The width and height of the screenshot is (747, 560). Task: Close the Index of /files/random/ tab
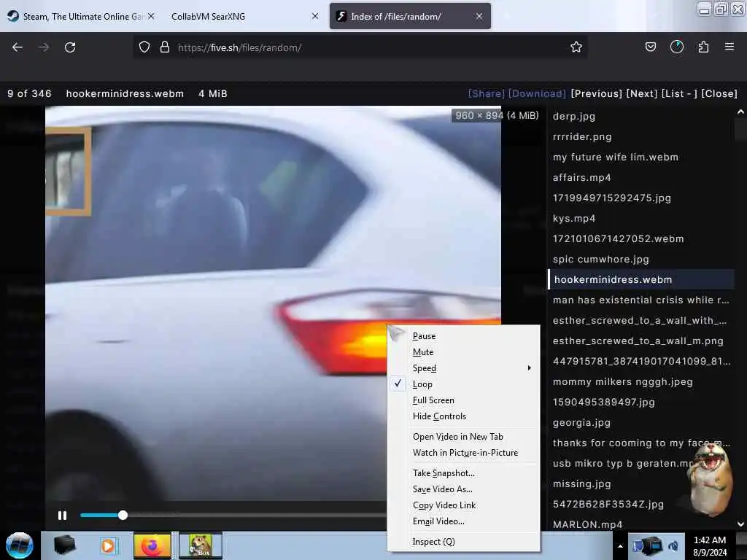(x=479, y=16)
